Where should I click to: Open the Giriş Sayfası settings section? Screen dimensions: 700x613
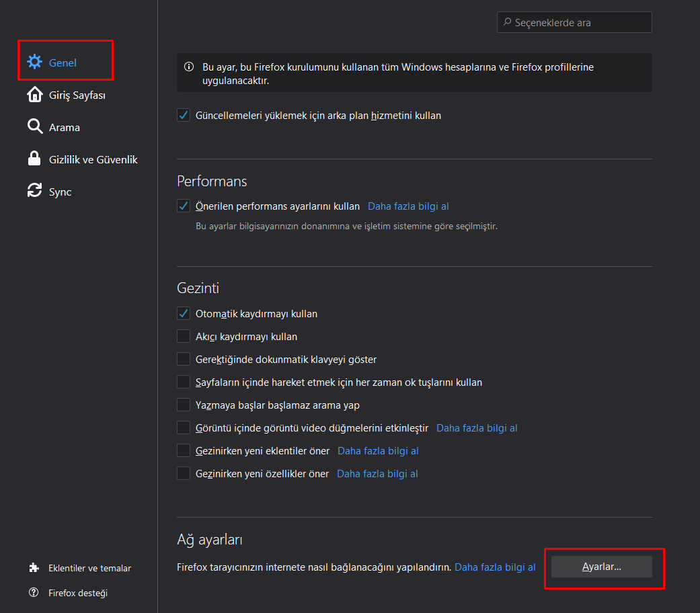pos(77,95)
